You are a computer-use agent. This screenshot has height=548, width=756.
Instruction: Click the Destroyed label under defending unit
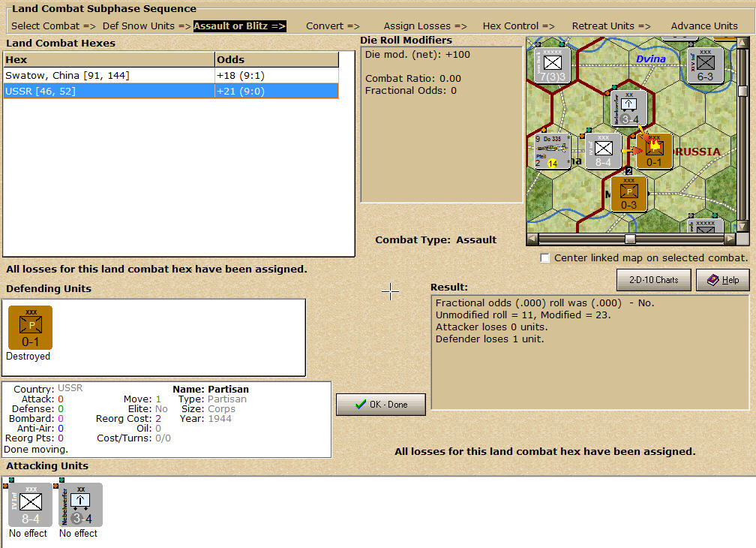click(28, 357)
